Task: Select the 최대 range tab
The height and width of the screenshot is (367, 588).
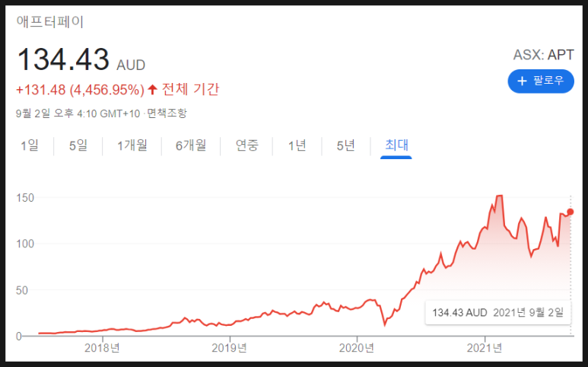Action: coord(396,145)
